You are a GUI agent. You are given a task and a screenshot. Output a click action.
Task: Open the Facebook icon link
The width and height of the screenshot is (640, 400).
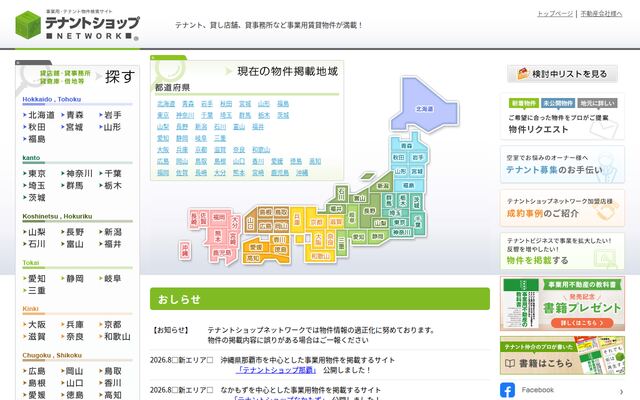tap(507, 390)
